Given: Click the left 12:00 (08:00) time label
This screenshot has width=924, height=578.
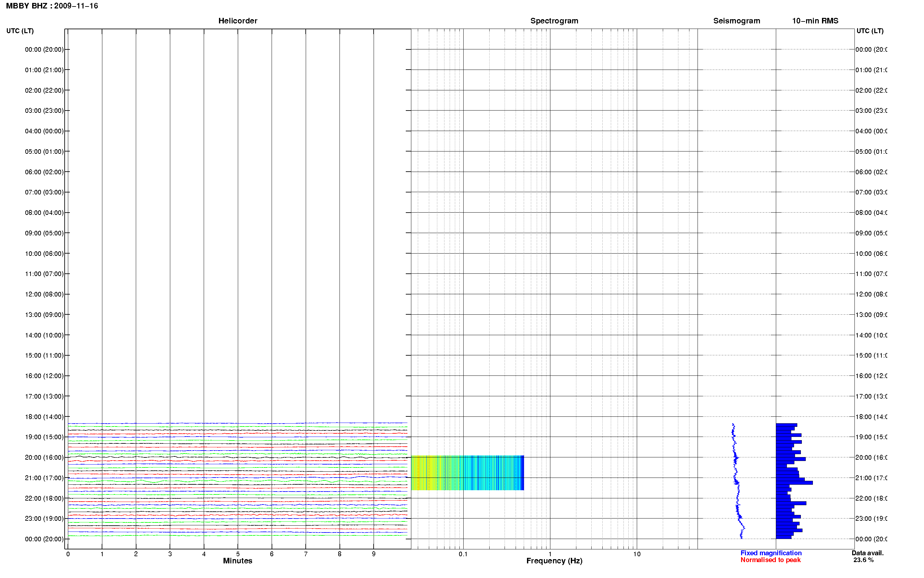Looking at the screenshot, I should (x=44, y=294).
